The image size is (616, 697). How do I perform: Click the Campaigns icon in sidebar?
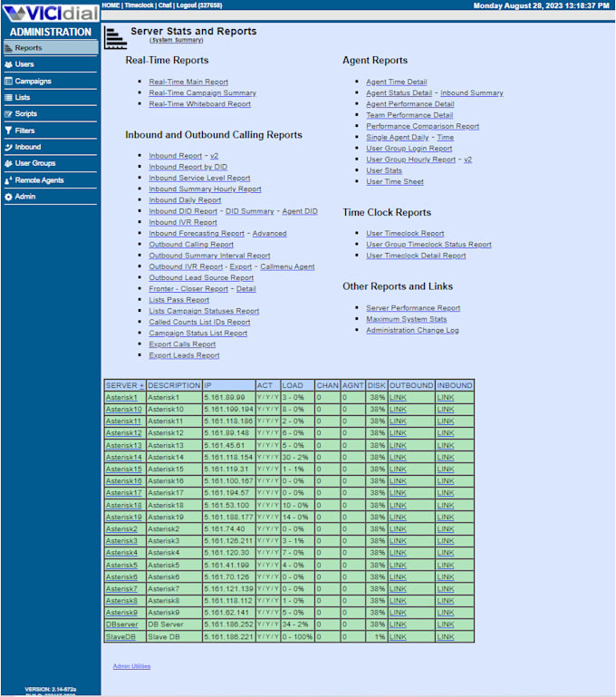click(9, 81)
